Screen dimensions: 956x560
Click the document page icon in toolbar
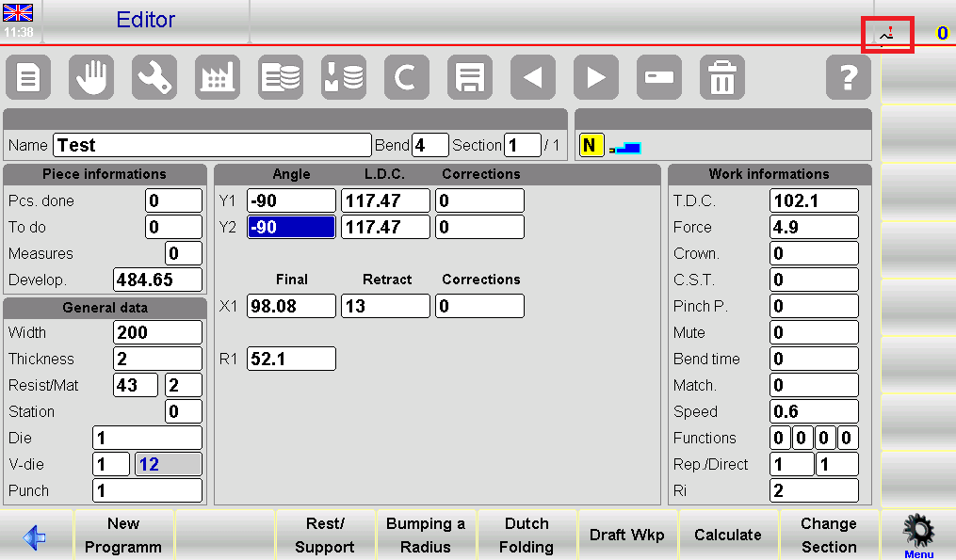(28, 78)
